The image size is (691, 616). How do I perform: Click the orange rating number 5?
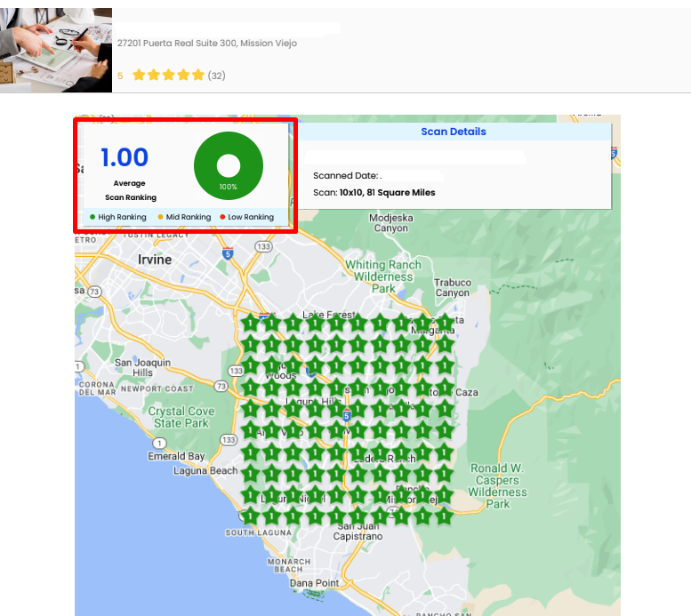click(x=120, y=76)
